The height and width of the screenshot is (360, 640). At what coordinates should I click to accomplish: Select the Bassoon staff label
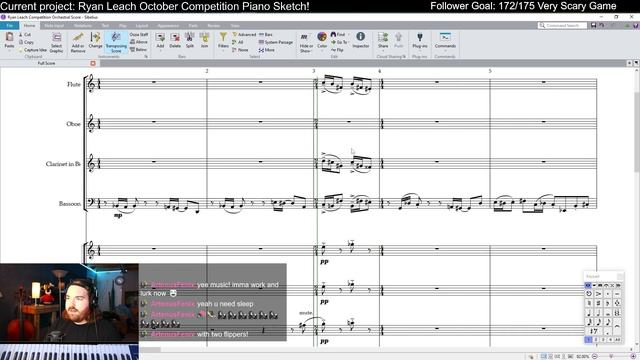(70, 203)
